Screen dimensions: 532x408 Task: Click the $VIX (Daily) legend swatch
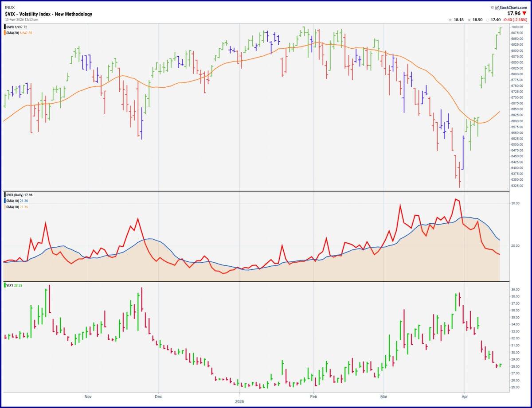4,194
